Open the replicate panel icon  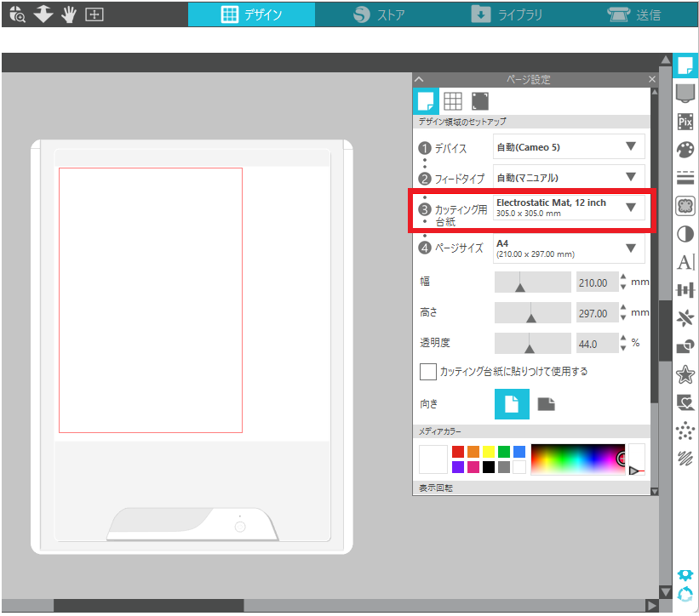point(685,318)
